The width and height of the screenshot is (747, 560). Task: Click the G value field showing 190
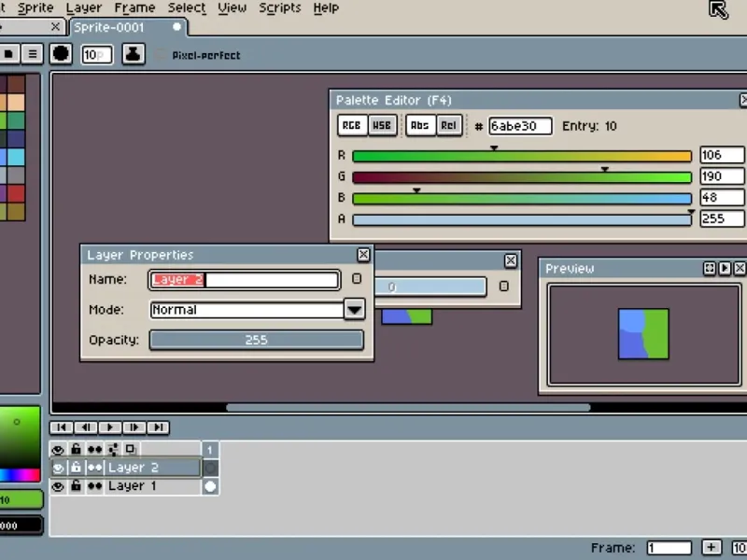(x=722, y=176)
